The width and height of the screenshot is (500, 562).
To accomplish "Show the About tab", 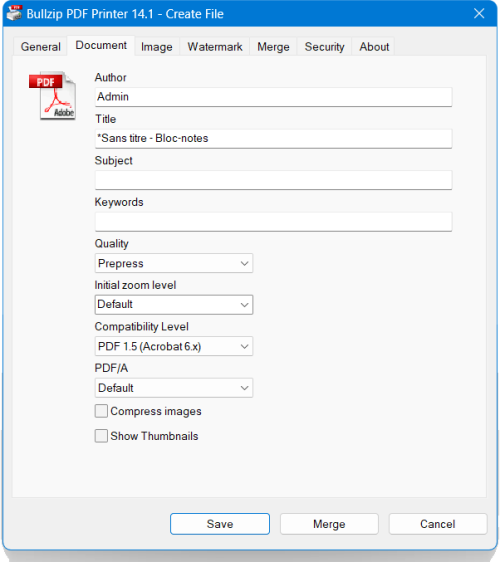I will 374,47.
